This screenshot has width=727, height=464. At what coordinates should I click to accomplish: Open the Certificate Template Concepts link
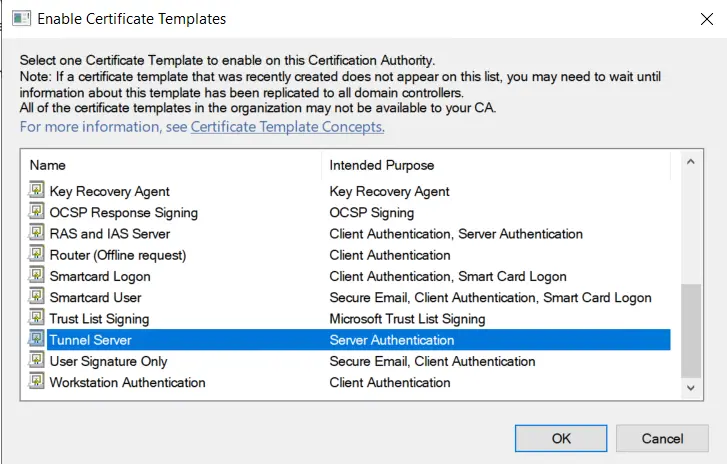coord(287,127)
